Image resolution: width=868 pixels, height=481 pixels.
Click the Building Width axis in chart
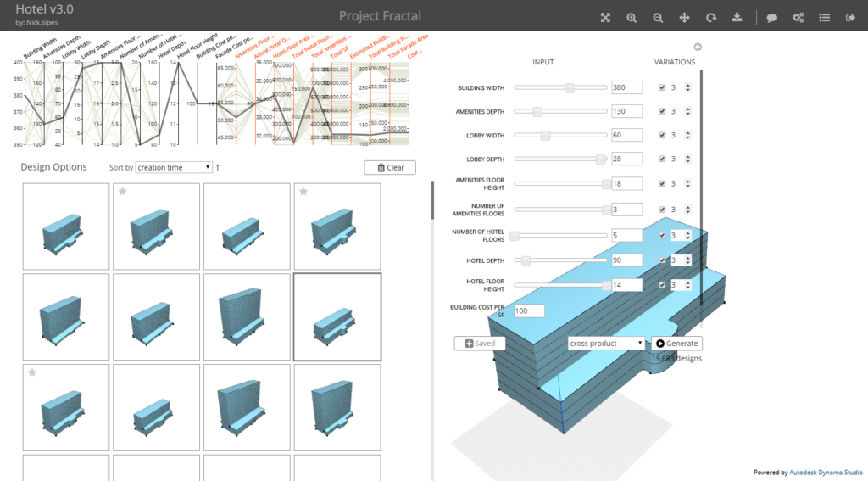coord(24,103)
